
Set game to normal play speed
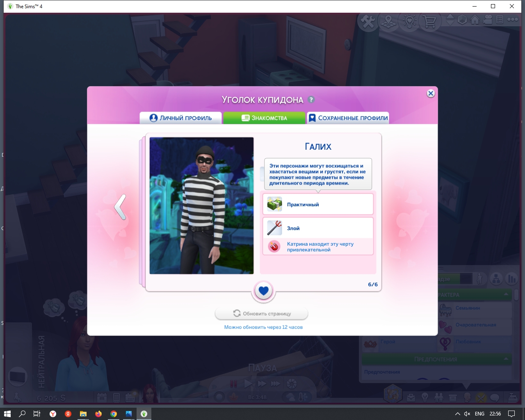248,384
